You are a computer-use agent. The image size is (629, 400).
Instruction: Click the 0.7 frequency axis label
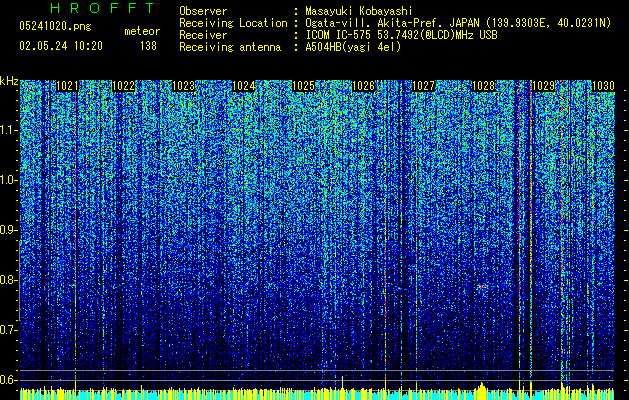point(8,330)
